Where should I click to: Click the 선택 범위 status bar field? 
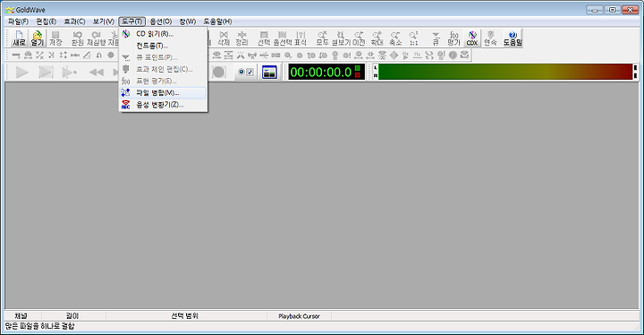coord(185,316)
